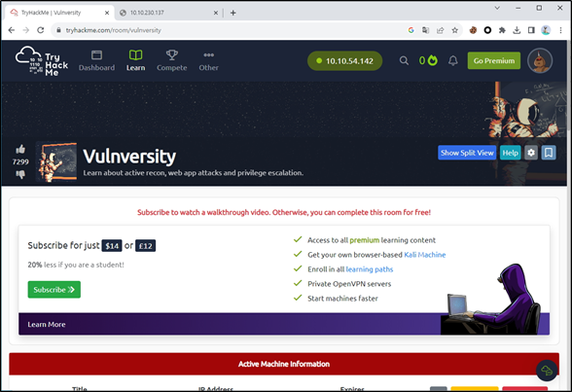The image size is (572, 392).
Task: Click the 7299 likes count
Action: pos(20,161)
